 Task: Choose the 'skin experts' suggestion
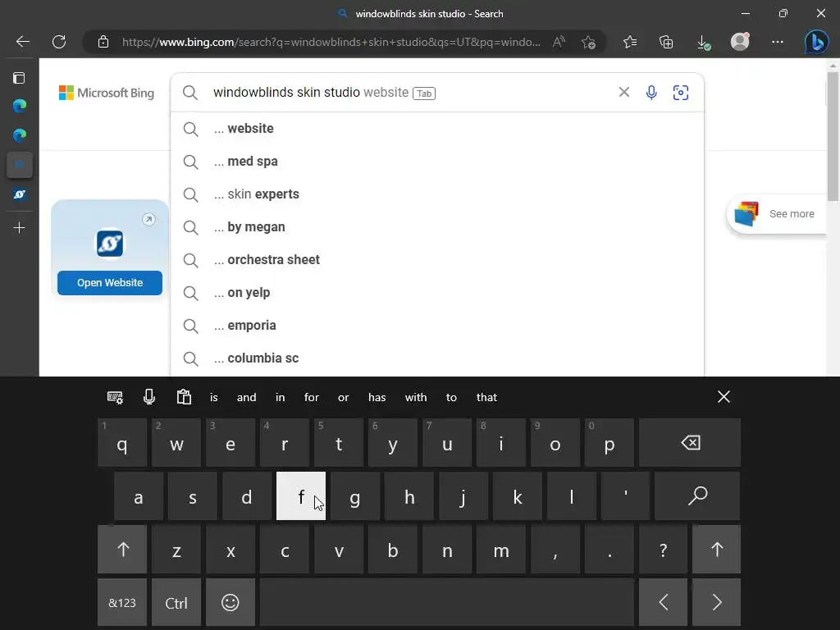tap(437, 194)
